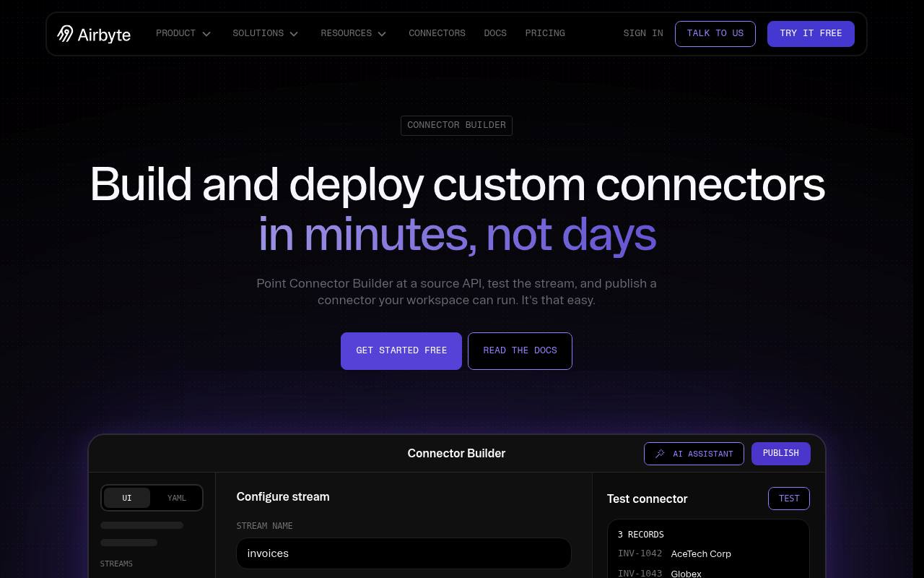
Task: Click the Airbyte wordmark text
Action: click(x=104, y=35)
